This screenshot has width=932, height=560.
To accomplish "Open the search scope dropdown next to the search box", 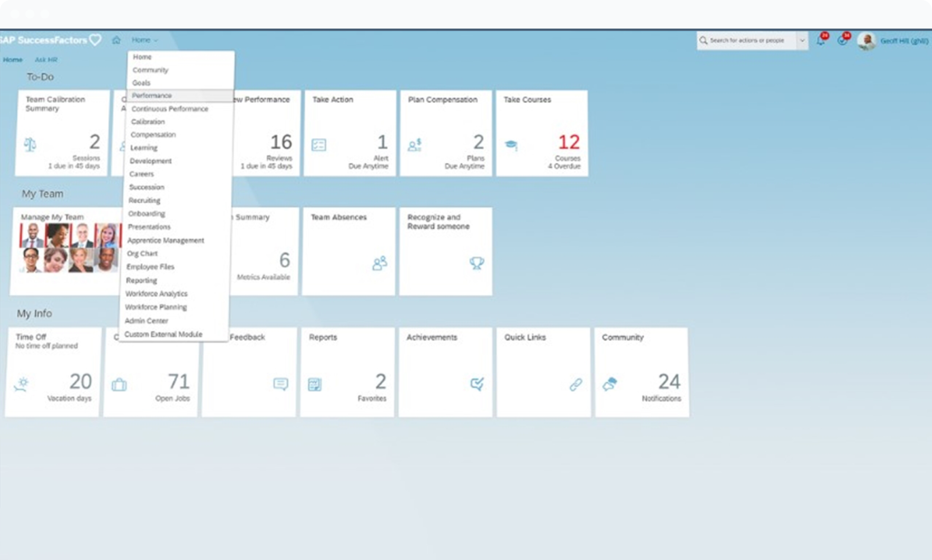I will [x=802, y=40].
